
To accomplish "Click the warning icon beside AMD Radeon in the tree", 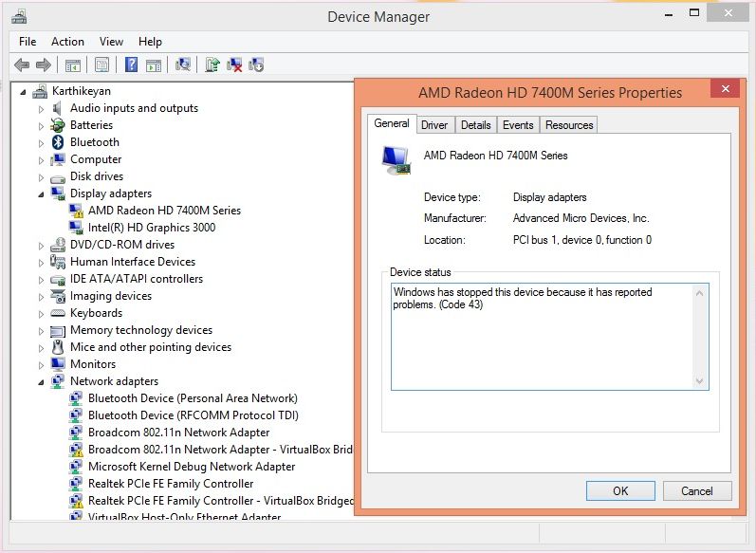I will pos(76,212).
